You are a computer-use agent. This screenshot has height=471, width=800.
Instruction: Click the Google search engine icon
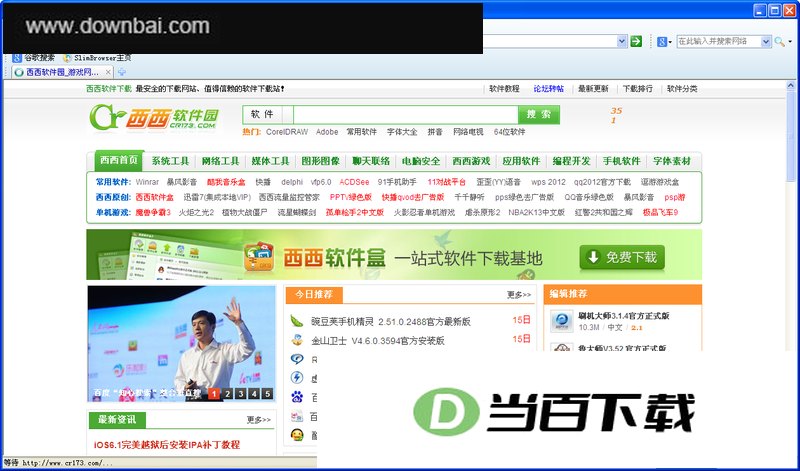[x=662, y=42]
